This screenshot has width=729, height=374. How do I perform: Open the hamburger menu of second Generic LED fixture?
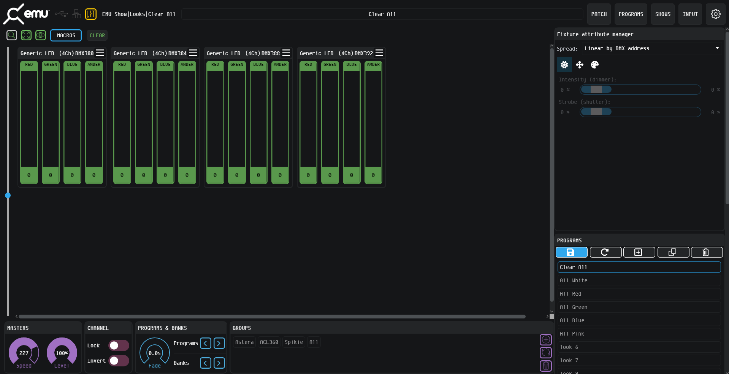click(193, 53)
